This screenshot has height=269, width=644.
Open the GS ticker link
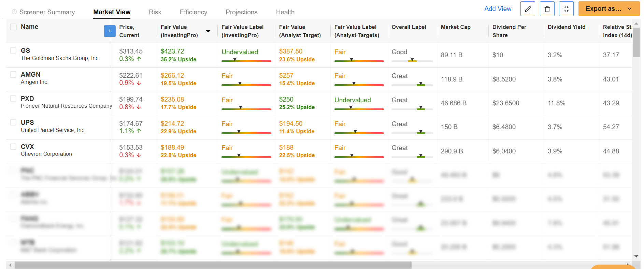(x=25, y=50)
